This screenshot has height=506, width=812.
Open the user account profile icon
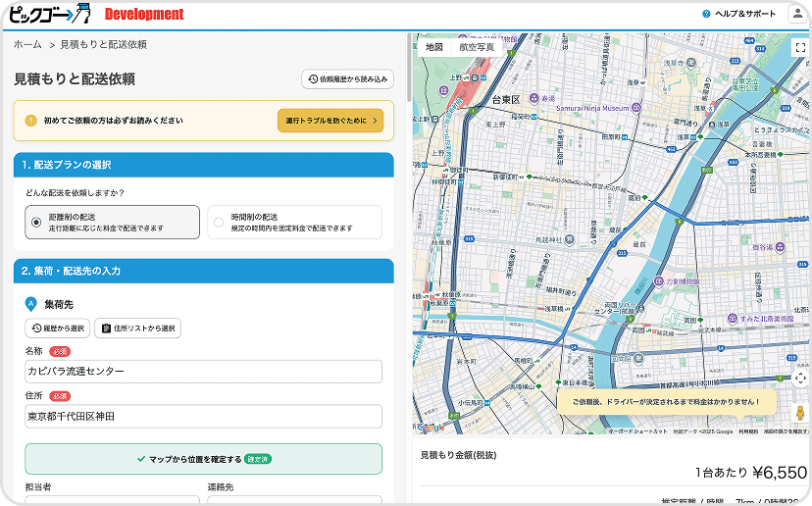(x=795, y=14)
